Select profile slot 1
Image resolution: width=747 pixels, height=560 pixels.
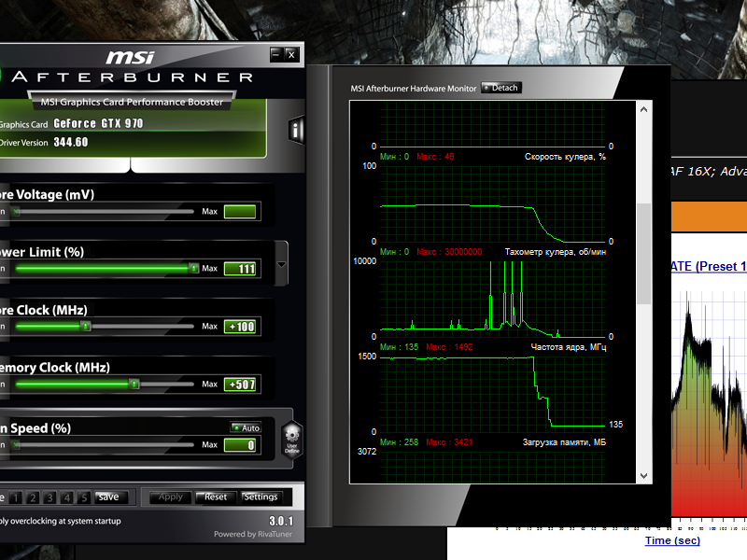pyautogui.click(x=16, y=497)
